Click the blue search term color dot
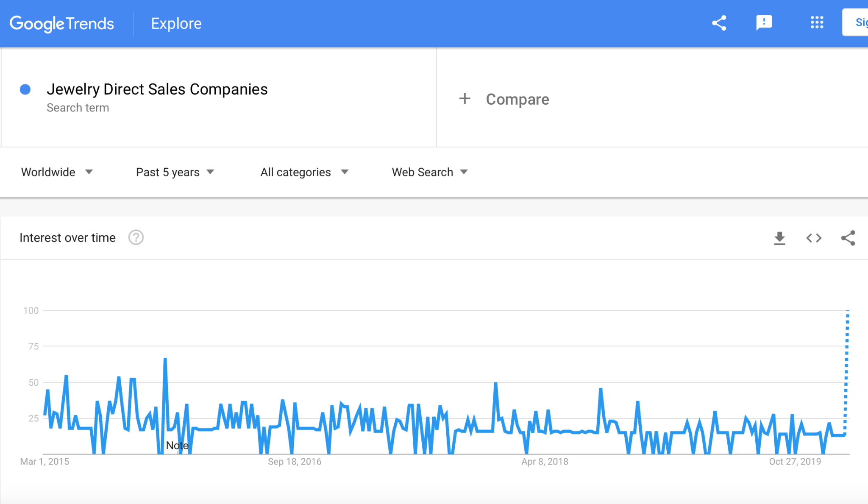Image resolution: width=868 pixels, height=504 pixels. click(25, 89)
